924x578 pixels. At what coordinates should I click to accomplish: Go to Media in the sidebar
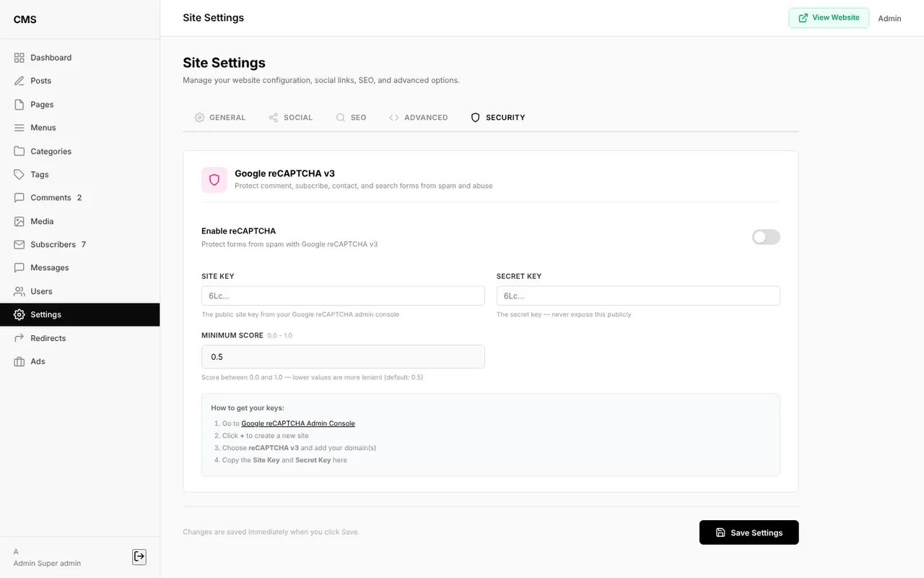(x=79, y=221)
